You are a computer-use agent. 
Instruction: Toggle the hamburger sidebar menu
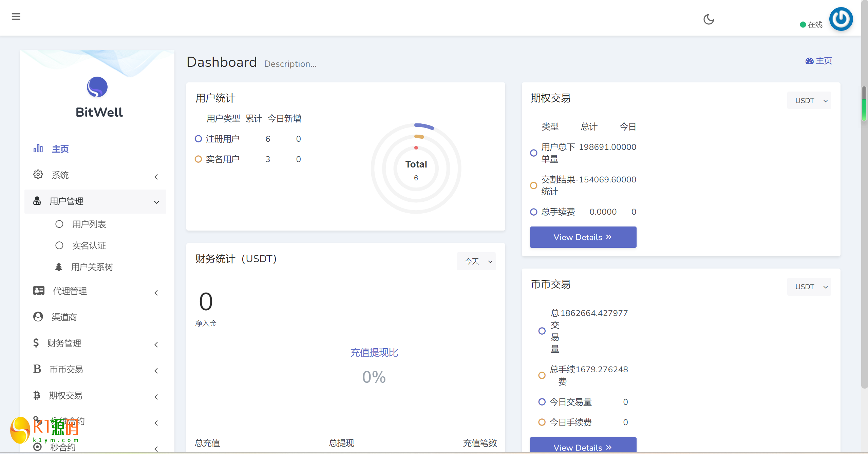tap(16, 17)
